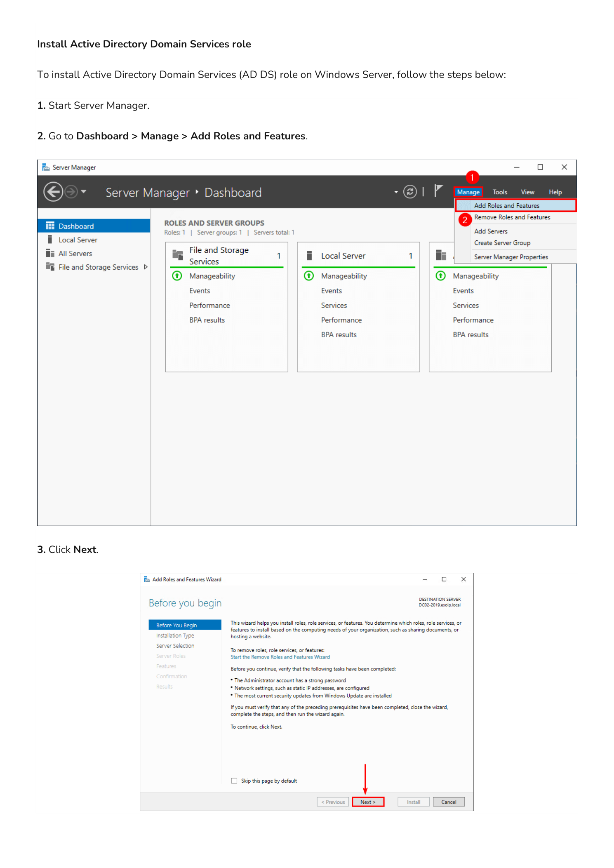
Task: Click Start the Remove Roles and Features Wizard link
Action: pos(280,657)
